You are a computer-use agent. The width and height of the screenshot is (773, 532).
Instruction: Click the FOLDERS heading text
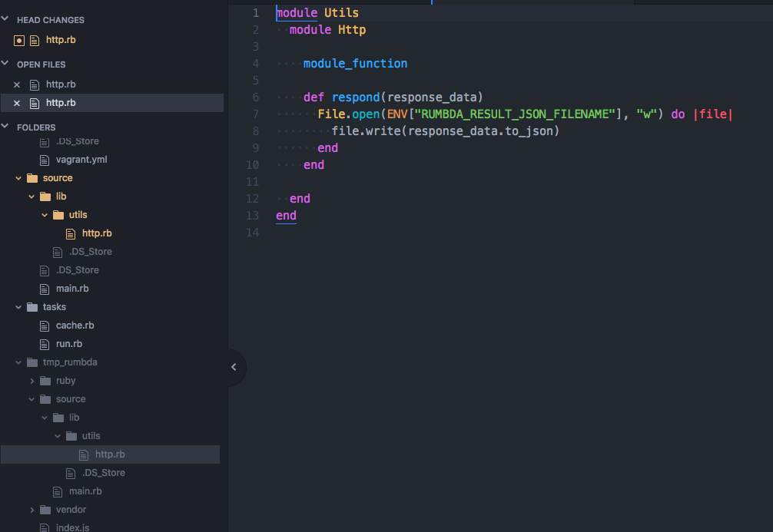pyautogui.click(x=36, y=127)
